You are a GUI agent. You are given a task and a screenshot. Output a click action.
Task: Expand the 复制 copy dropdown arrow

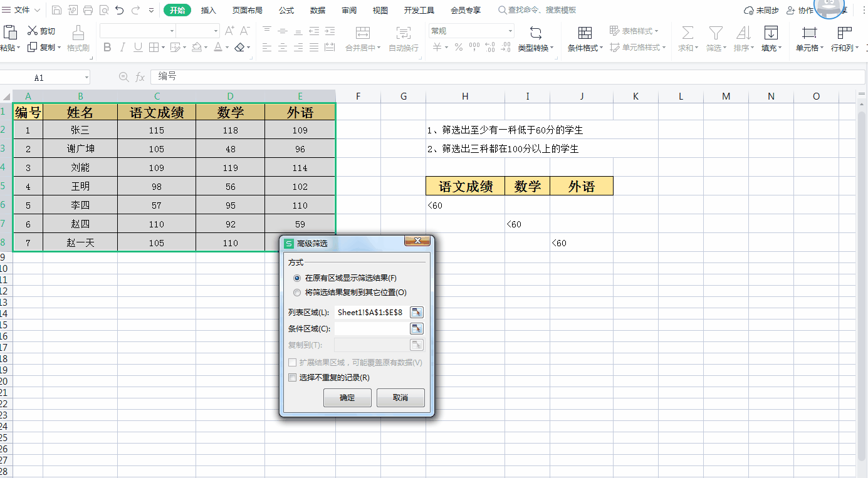[60, 48]
